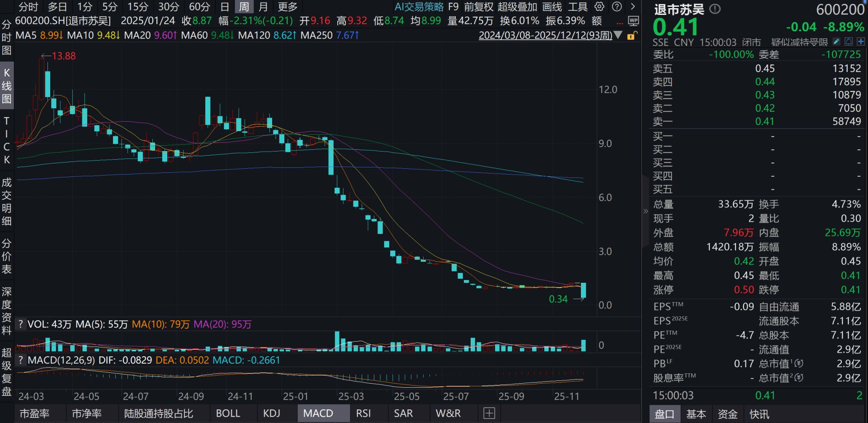Set a price alert with bell icon

click(849, 42)
